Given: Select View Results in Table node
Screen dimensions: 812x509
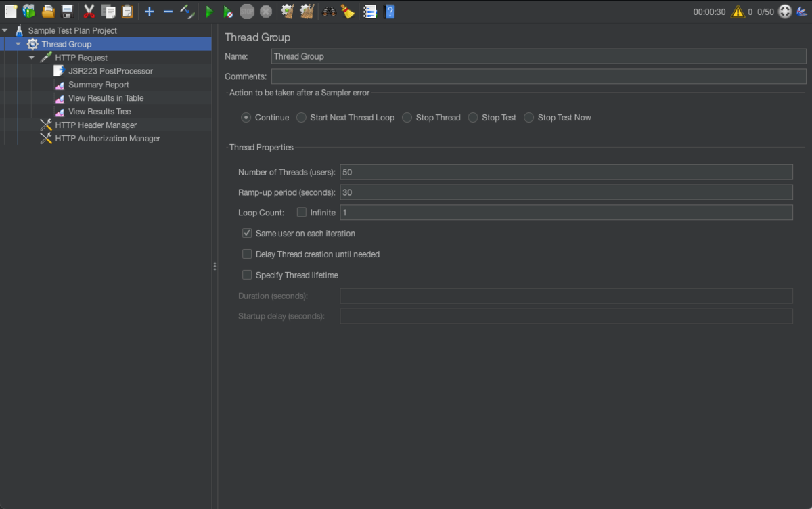Looking at the screenshot, I should [106, 98].
